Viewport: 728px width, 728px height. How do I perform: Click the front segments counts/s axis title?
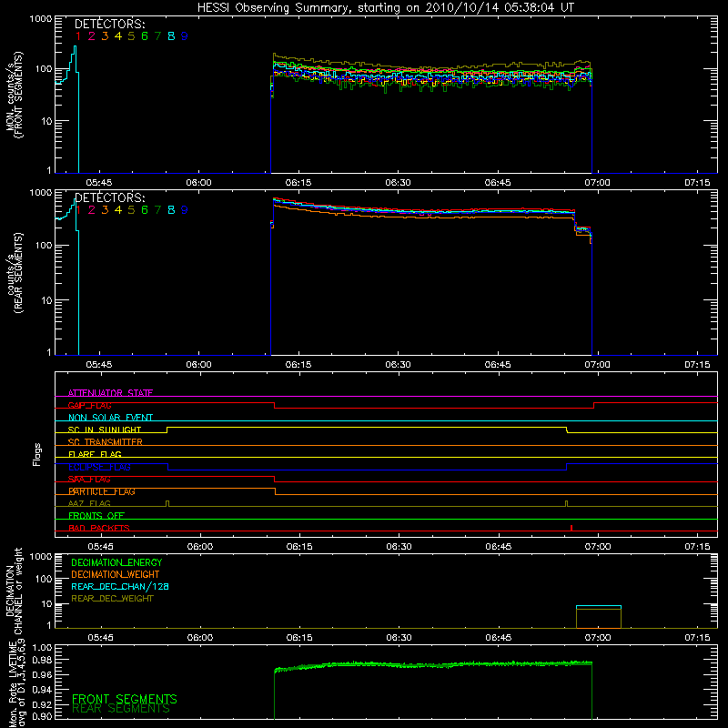point(15,95)
